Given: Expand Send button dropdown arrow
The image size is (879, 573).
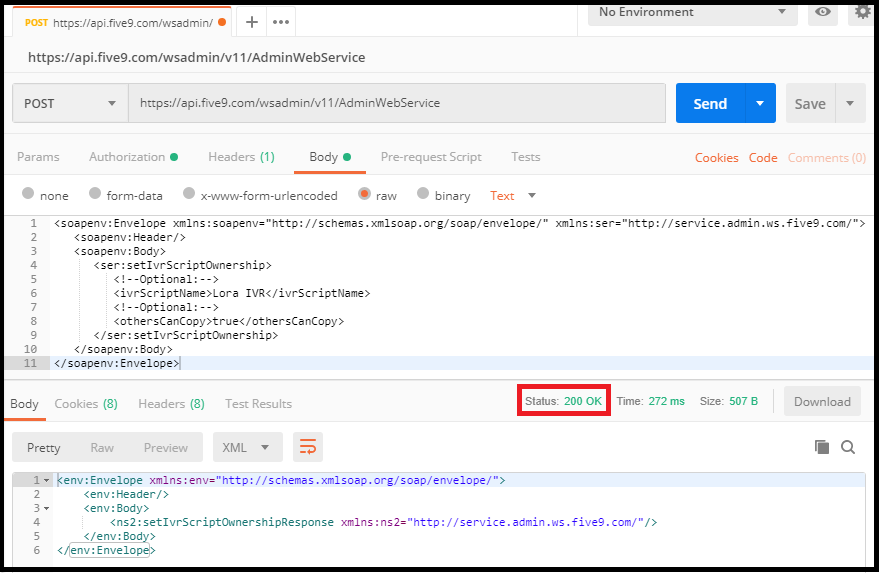Looking at the screenshot, I should tap(760, 103).
